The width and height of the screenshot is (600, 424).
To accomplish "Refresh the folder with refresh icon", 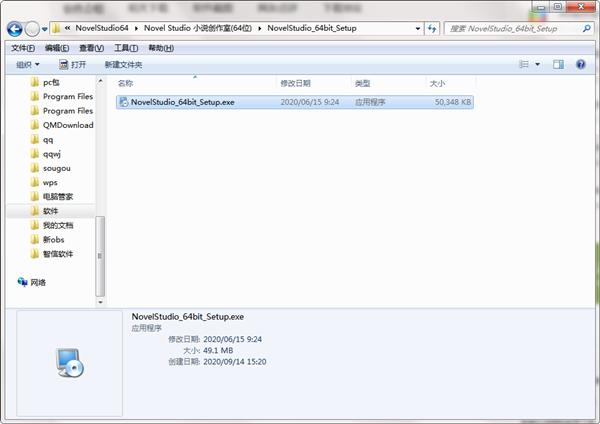I will pos(432,29).
